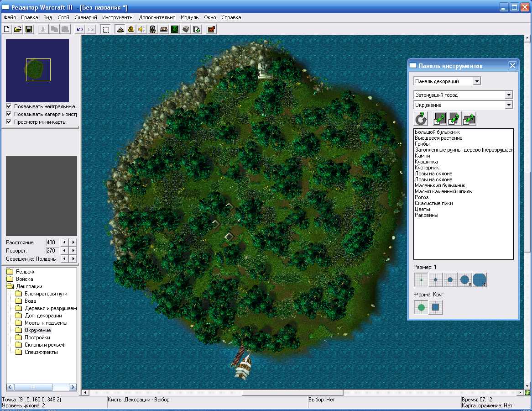Open the Сценарий menu
The width and height of the screenshot is (532, 411).
[x=85, y=17]
